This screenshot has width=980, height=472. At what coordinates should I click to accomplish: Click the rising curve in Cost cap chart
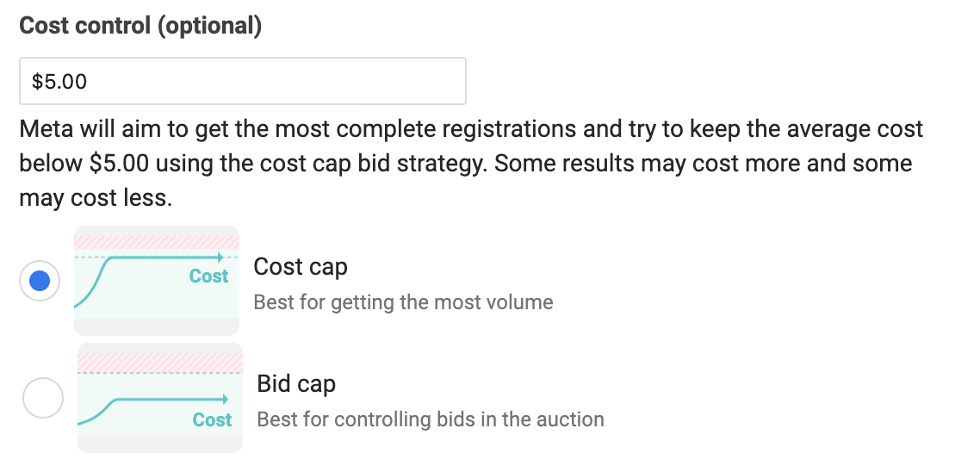94,282
